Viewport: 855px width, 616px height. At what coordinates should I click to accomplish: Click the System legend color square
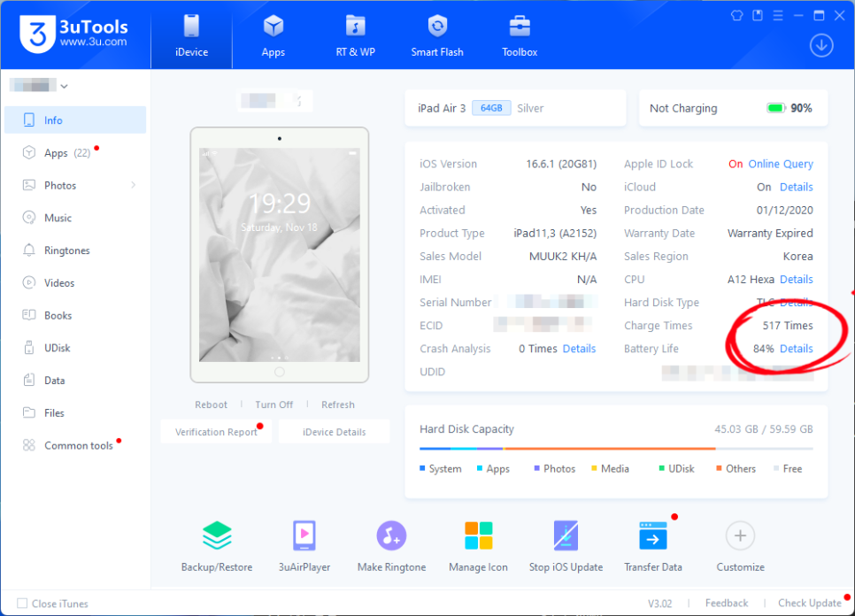tap(422, 468)
